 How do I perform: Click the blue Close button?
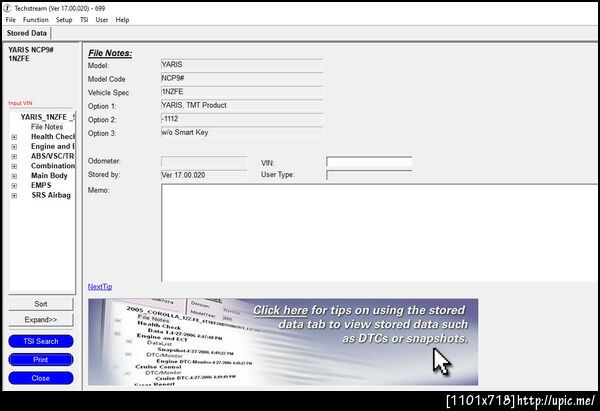[x=41, y=378]
